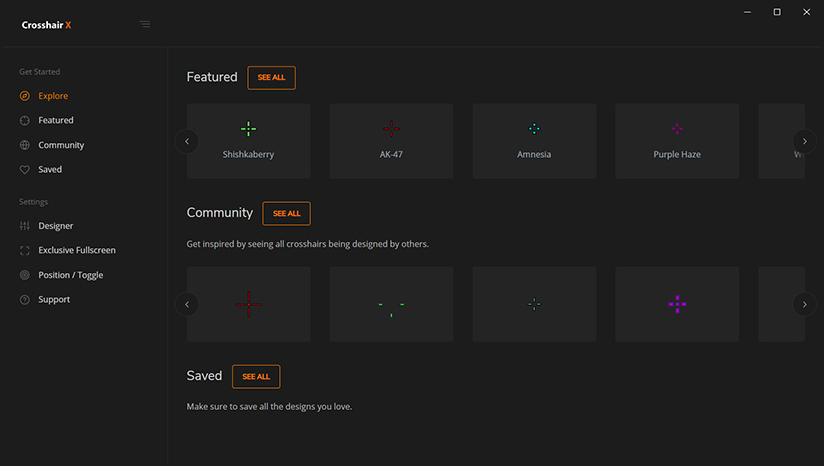The width and height of the screenshot is (824, 466).
Task: Collapse the sidebar using the hamburger icon
Action: (x=145, y=24)
